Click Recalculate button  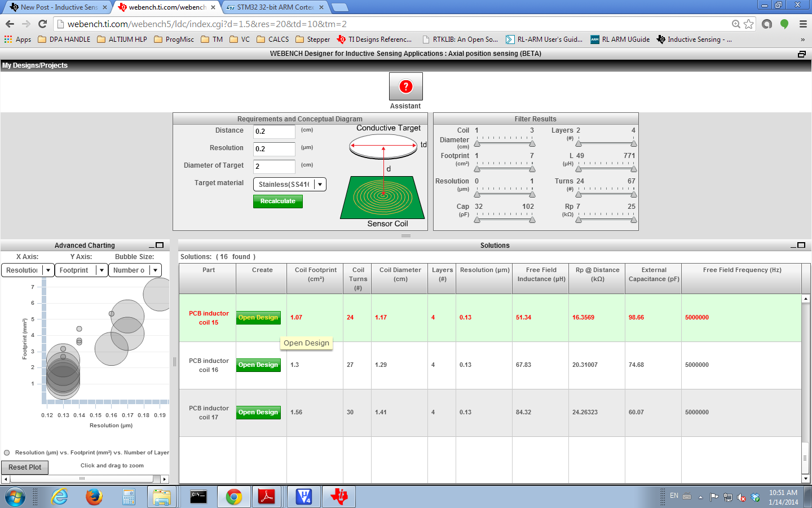[x=278, y=202]
